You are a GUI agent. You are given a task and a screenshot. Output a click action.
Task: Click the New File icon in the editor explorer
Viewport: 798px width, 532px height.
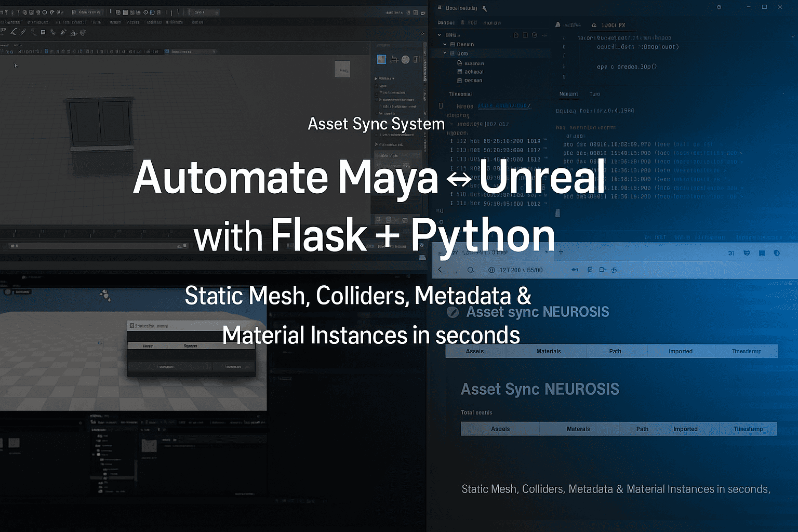point(516,35)
